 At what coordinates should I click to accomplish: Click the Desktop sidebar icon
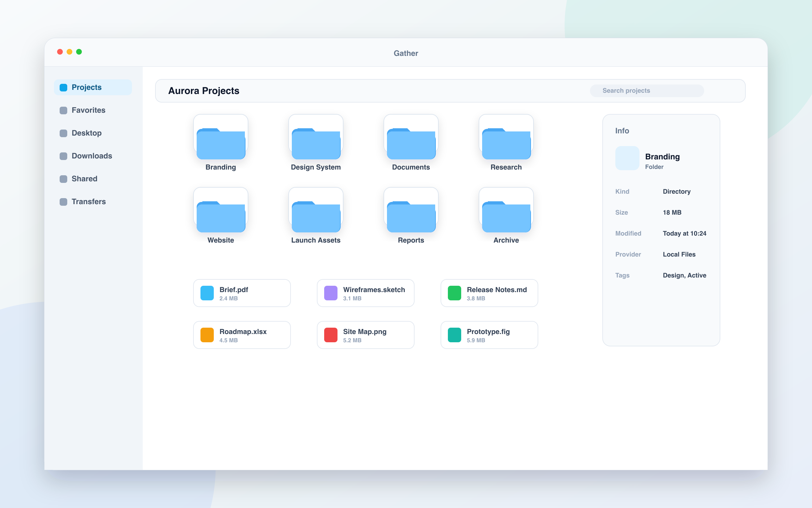pos(63,133)
